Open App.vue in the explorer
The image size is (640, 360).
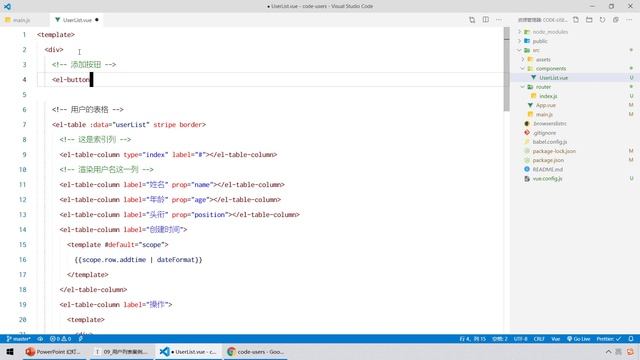click(545, 105)
